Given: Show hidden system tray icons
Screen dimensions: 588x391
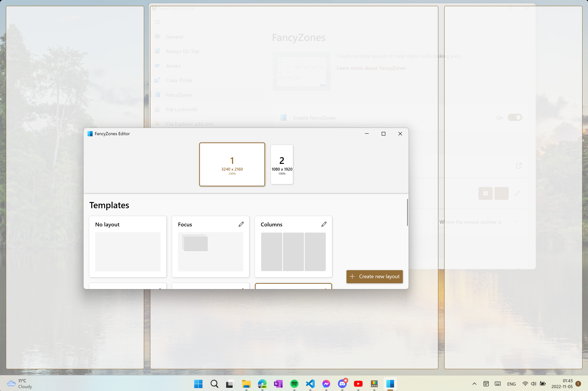Looking at the screenshot, I should point(474,384).
